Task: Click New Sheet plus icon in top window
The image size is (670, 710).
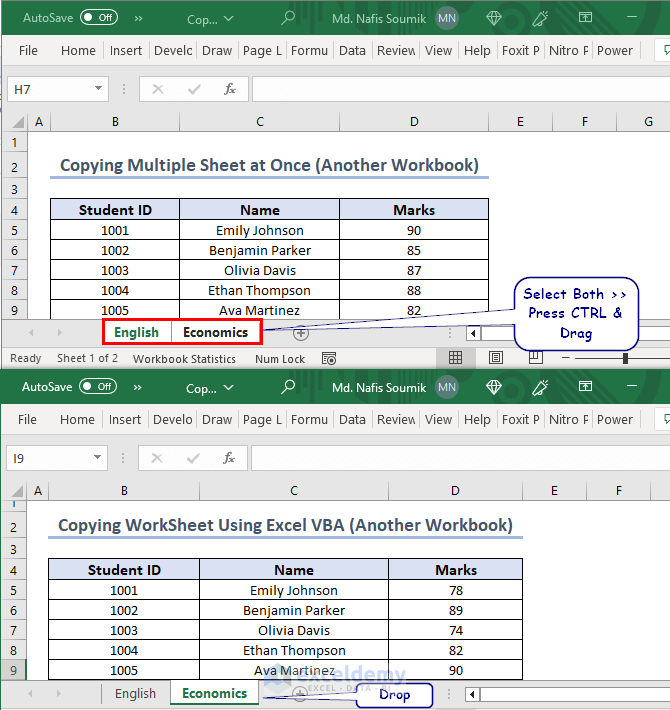Action: 301,333
